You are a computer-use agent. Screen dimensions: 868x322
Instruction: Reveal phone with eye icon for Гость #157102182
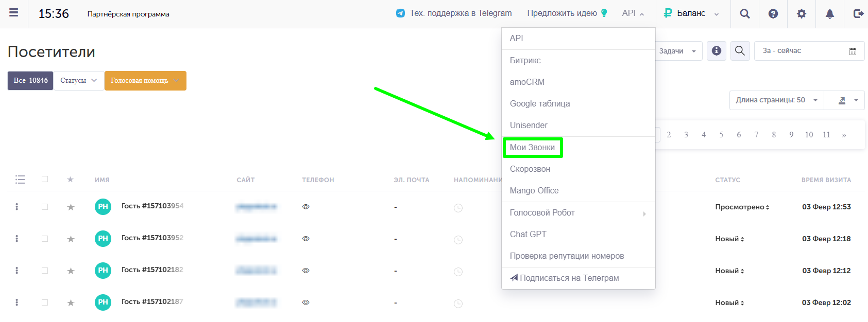pyautogui.click(x=305, y=271)
